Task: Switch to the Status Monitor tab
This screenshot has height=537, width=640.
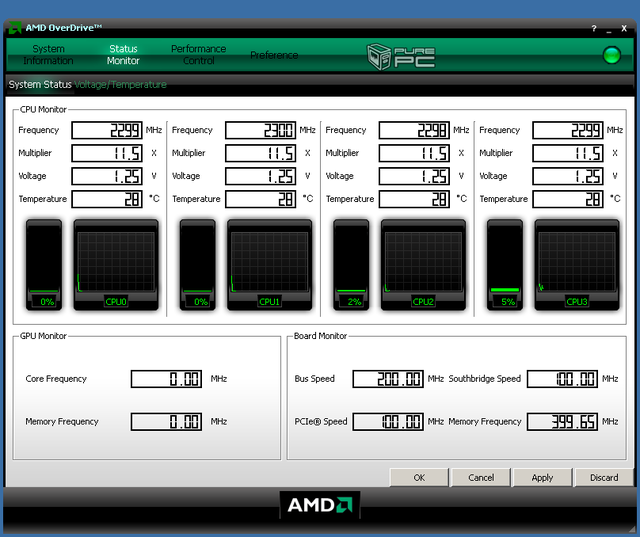Action: 123,55
